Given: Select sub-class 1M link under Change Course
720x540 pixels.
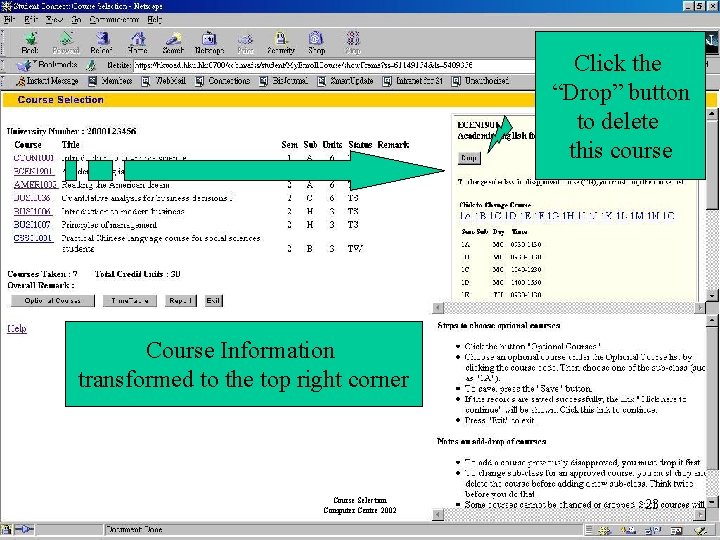Looking at the screenshot, I should (x=637, y=216).
